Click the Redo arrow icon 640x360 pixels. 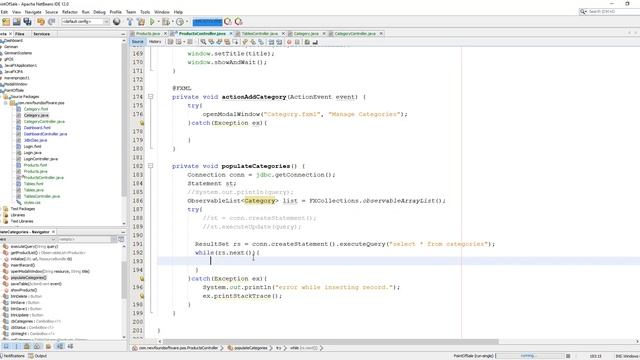pos(51,22)
